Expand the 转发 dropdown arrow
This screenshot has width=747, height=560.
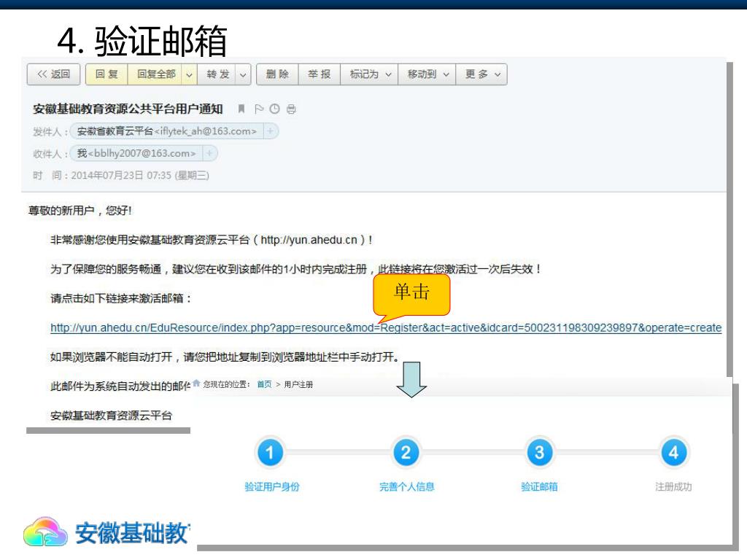241,74
